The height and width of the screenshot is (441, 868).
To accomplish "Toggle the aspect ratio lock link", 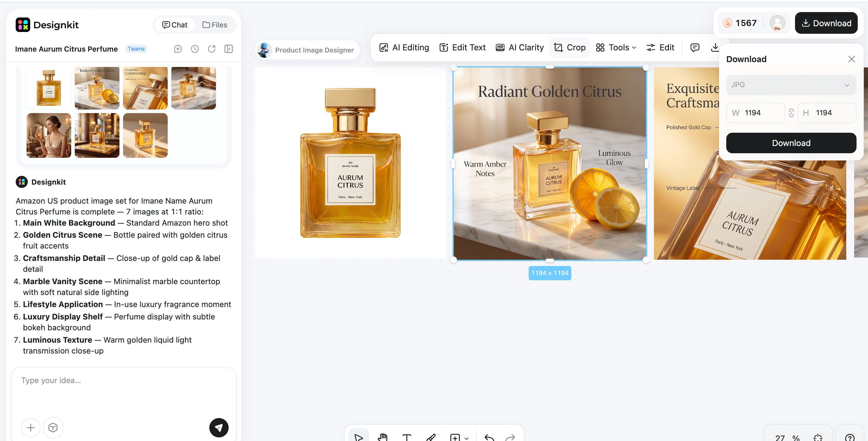I will (791, 113).
